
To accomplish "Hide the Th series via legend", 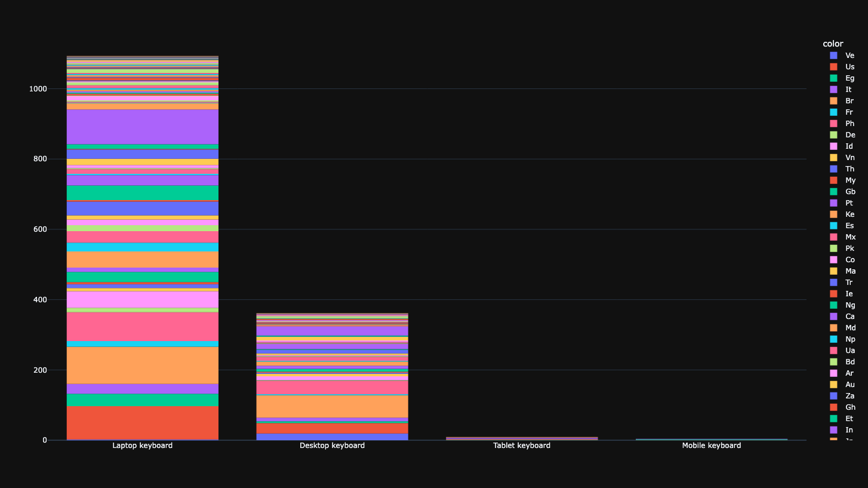I will point(842,169).
